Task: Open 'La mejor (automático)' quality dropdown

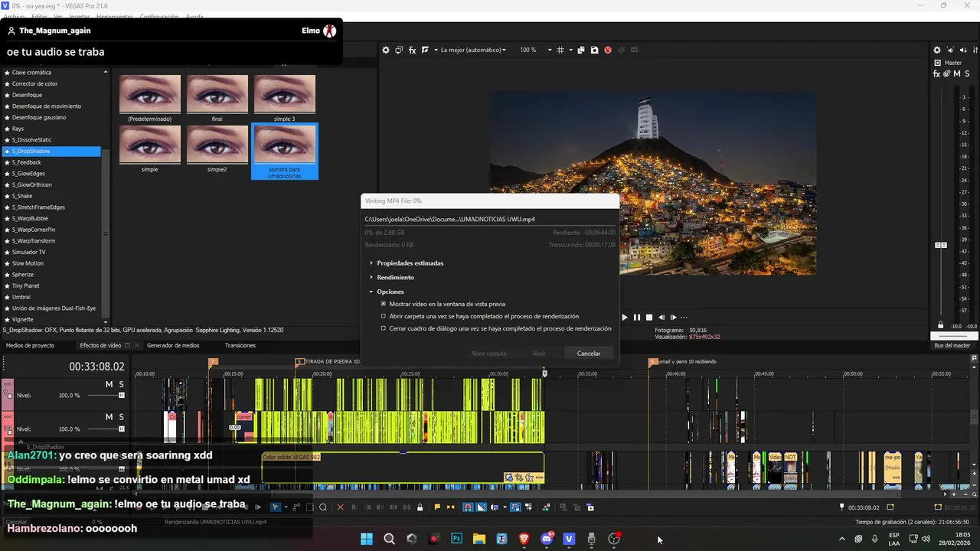Action: pyautogui.click(x=473, y=50)
